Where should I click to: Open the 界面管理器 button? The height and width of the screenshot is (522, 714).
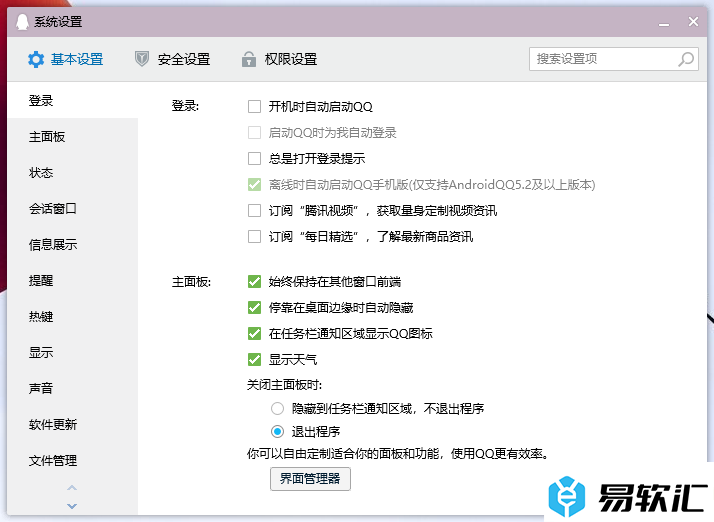[x=310, y=479]
